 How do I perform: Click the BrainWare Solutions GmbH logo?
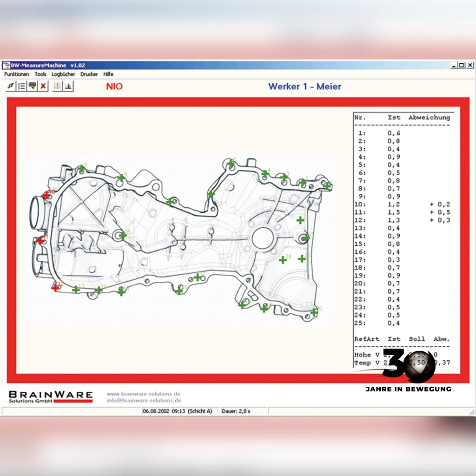pyautogui.click(x=51, y=397)
